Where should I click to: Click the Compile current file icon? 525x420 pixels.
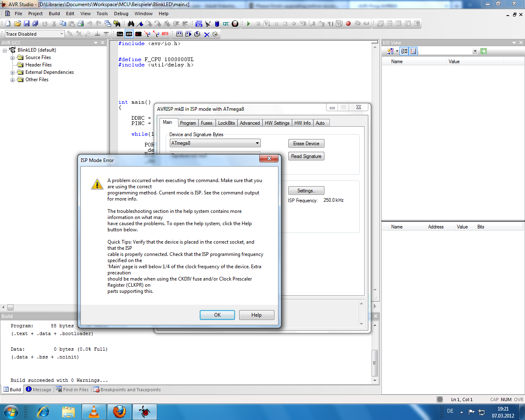tap(197, 34)
